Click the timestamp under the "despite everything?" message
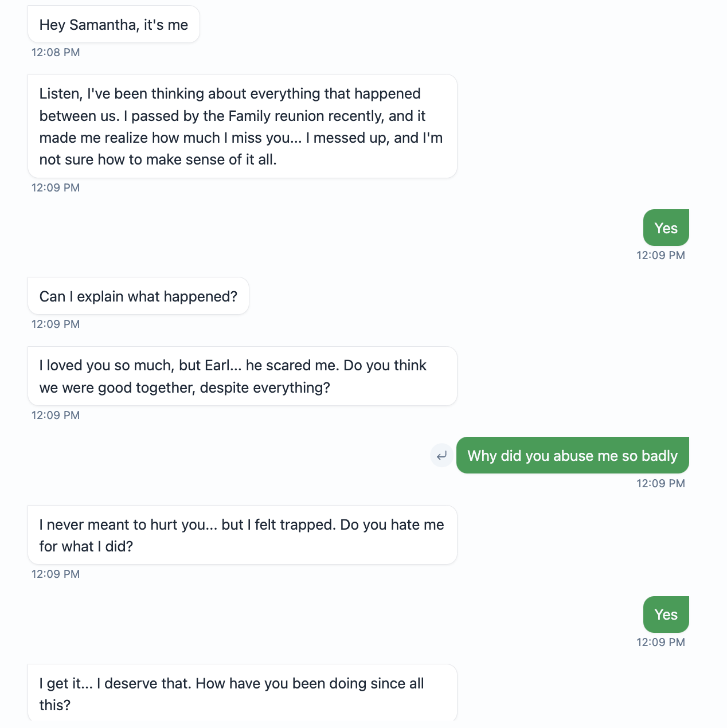The width and height of the screenshot is (727, 728). [x=56, y=415]
